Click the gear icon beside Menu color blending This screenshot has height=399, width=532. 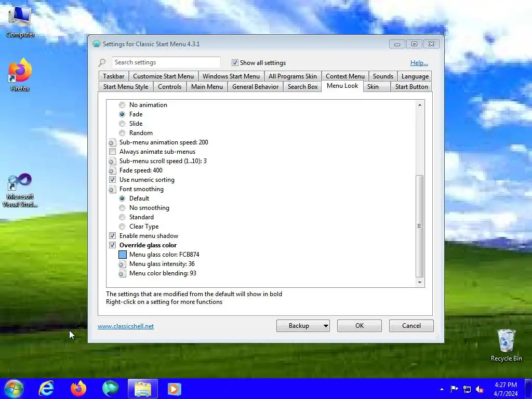[x=122, y=273]
